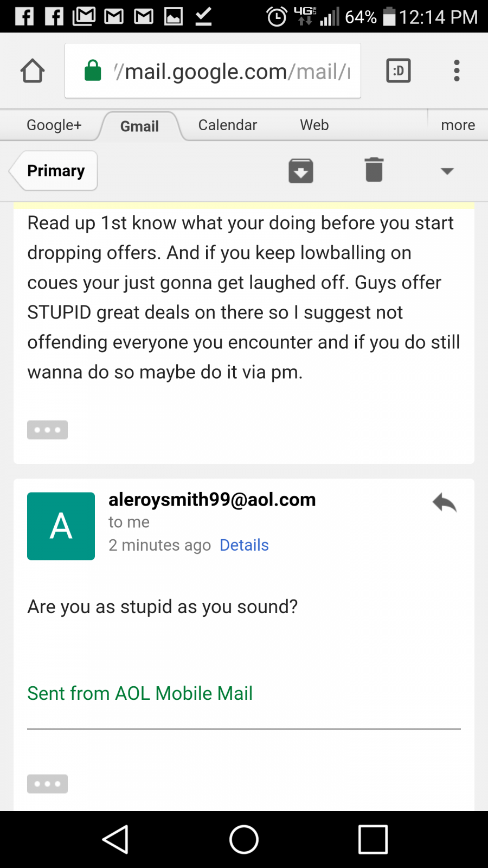This screenshot has width=488, height=868.
Task: Select the Web tab
Action: 314,125
